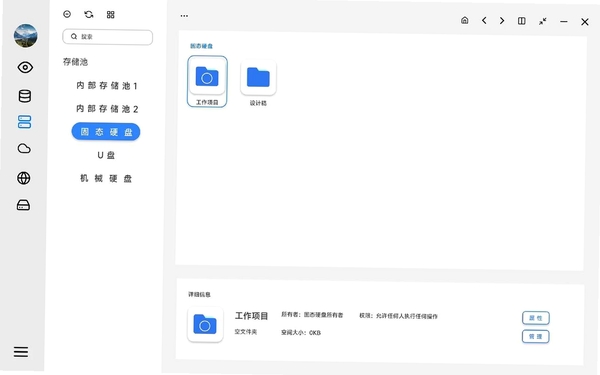This screenshot has height=375, width=600.
Task: Select the blue storage pool server icon
Action: (x=24, y=122)
